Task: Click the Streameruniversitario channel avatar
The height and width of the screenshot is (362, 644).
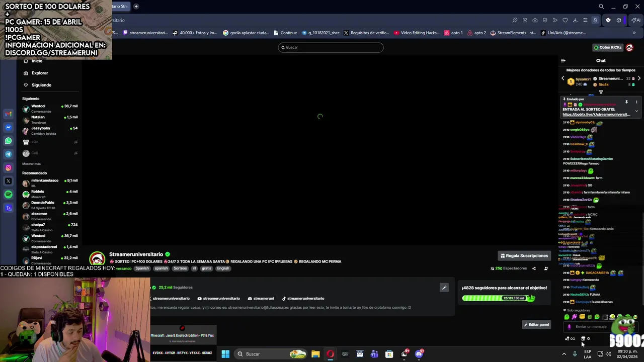Action: point(97,259)
